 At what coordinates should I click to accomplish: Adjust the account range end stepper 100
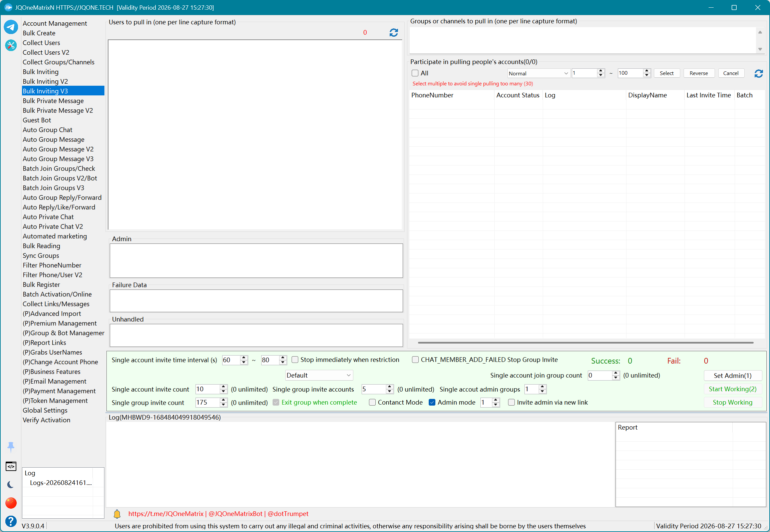(647, 73)
